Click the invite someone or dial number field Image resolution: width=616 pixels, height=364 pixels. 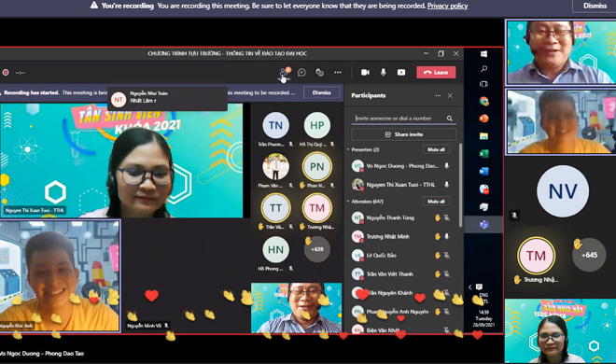(x=399, y=119)
